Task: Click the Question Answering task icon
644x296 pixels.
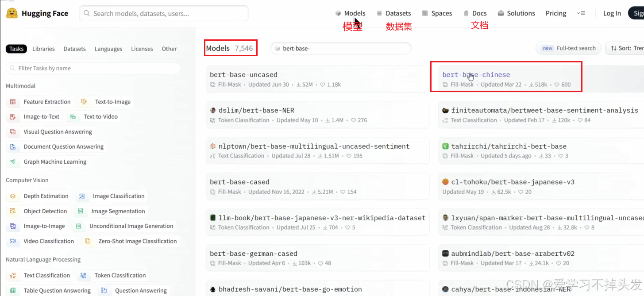Action: pyautogui.click(x=104, y=290)
